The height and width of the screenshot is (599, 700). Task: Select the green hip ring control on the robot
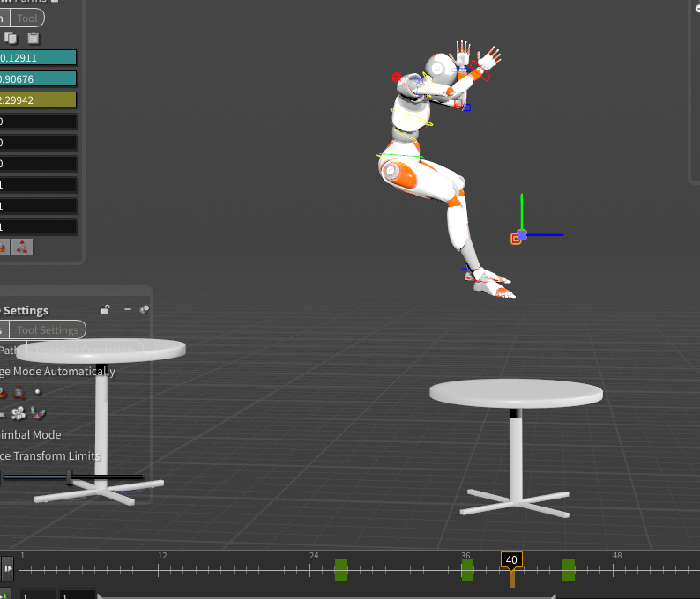click(400, 156)
